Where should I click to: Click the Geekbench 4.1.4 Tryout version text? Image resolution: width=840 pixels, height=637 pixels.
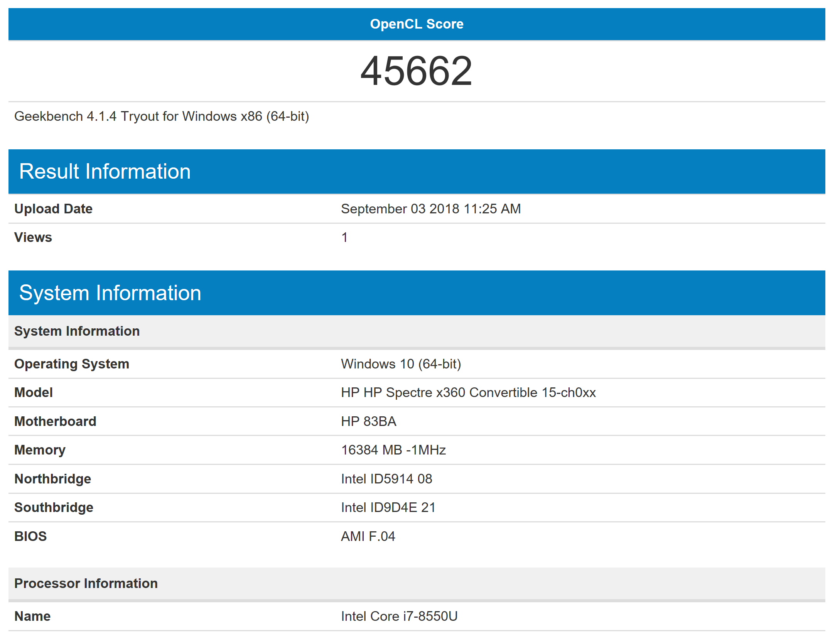162,116
